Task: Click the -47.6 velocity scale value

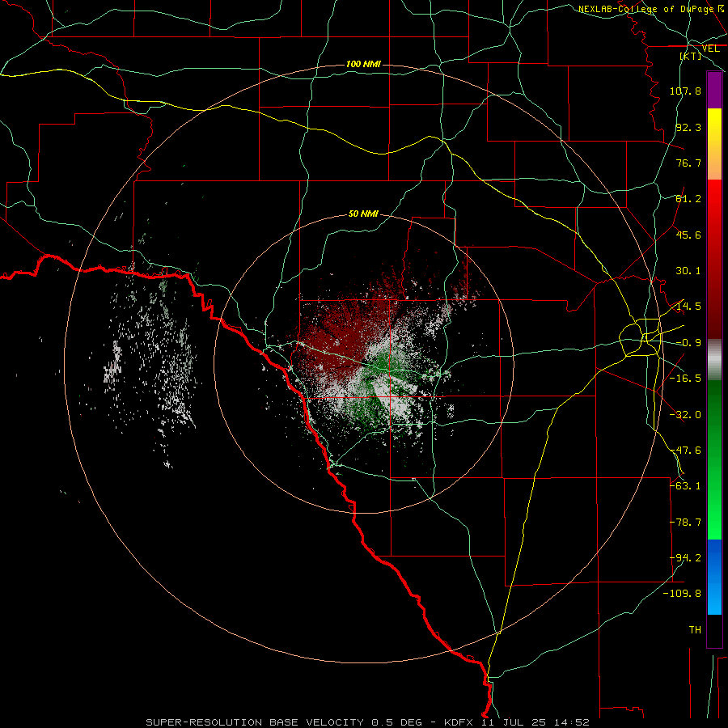Action: (685, 451)
